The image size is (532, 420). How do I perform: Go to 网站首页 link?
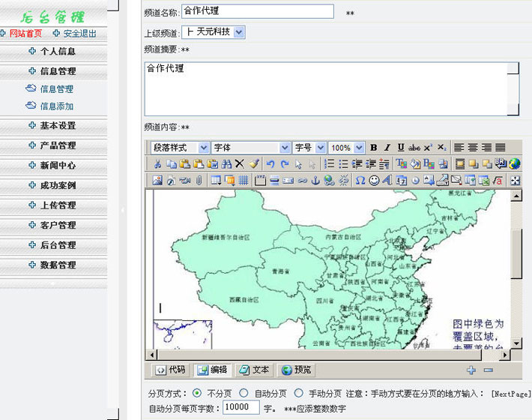point(25,33)
